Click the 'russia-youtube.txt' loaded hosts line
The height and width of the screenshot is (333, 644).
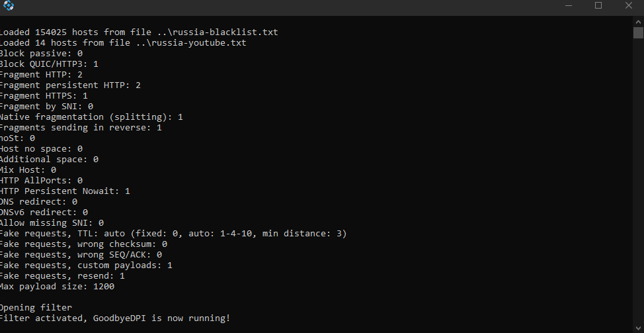pyautogui.click(x=123, y=43)
